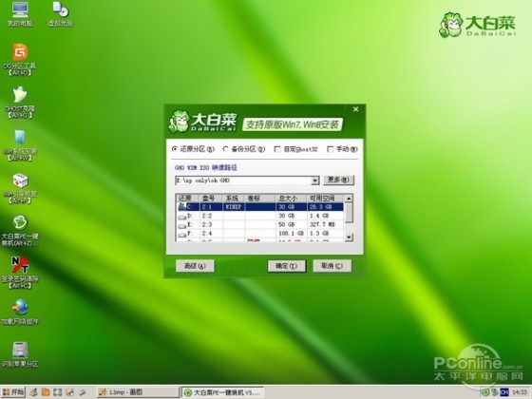Screen dimensions: 532x399
Task: Click the 总大小 column header
Action: point(291,199)
